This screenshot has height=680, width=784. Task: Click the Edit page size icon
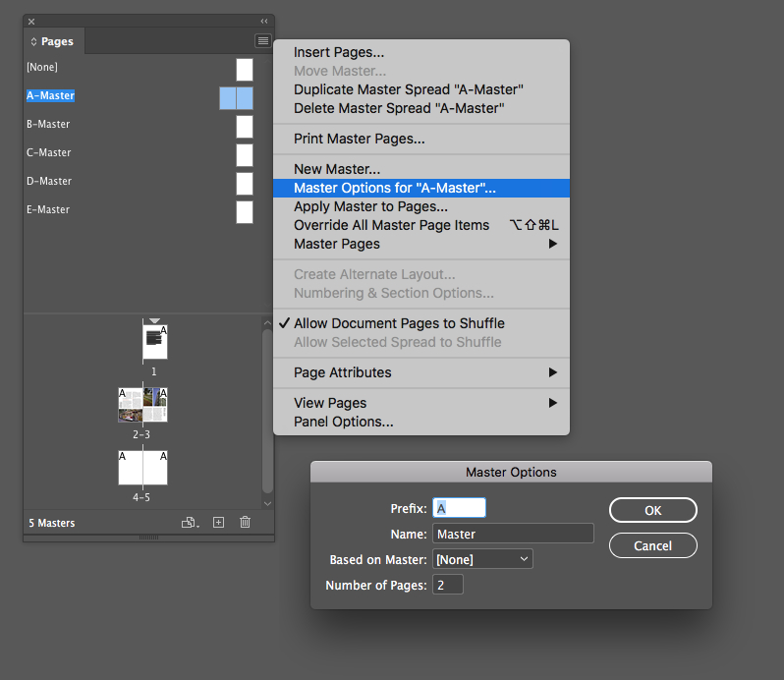click(190, 523)
